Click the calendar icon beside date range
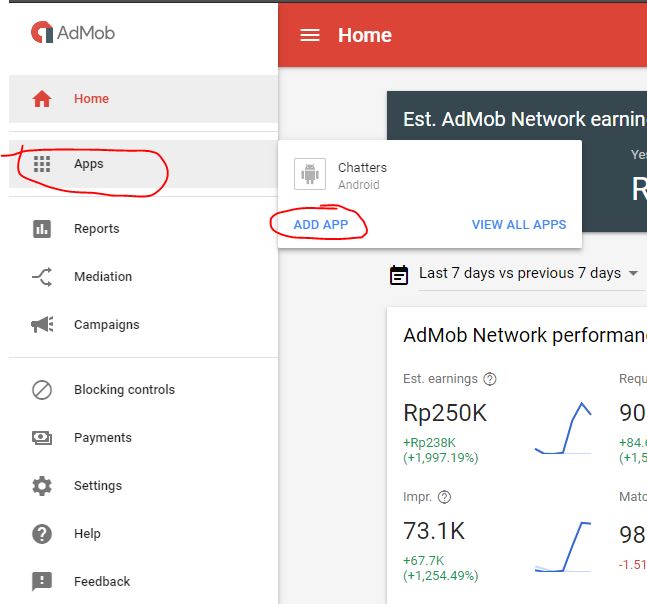 [x=399, y=275]
